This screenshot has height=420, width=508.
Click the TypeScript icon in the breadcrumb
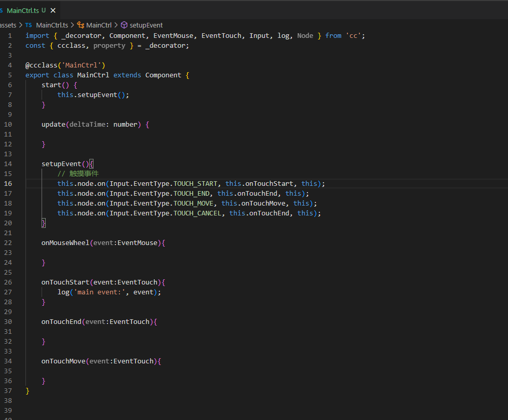pyautogui.click(x=29, y=25)
